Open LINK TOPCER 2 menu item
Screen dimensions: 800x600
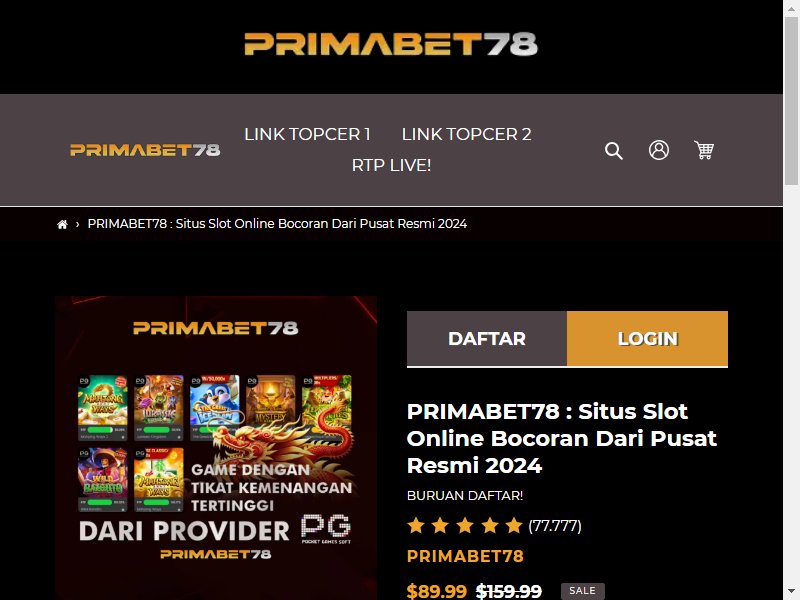[x=466, y=134]
